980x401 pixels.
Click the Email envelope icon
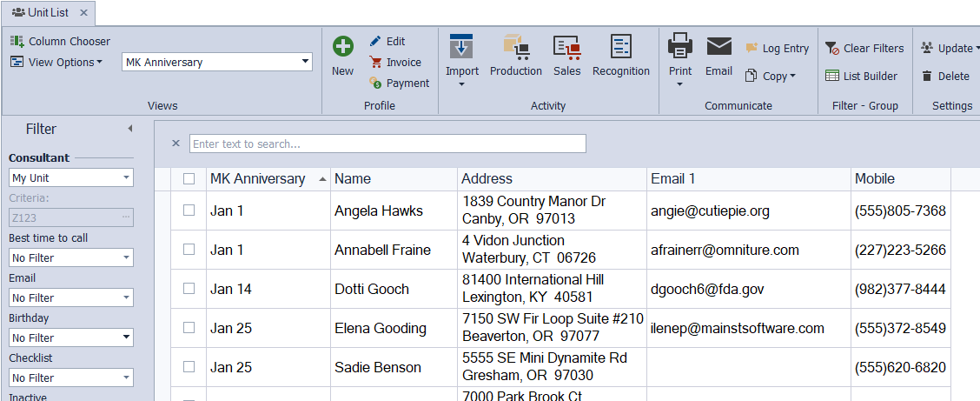tap(718, 47)
